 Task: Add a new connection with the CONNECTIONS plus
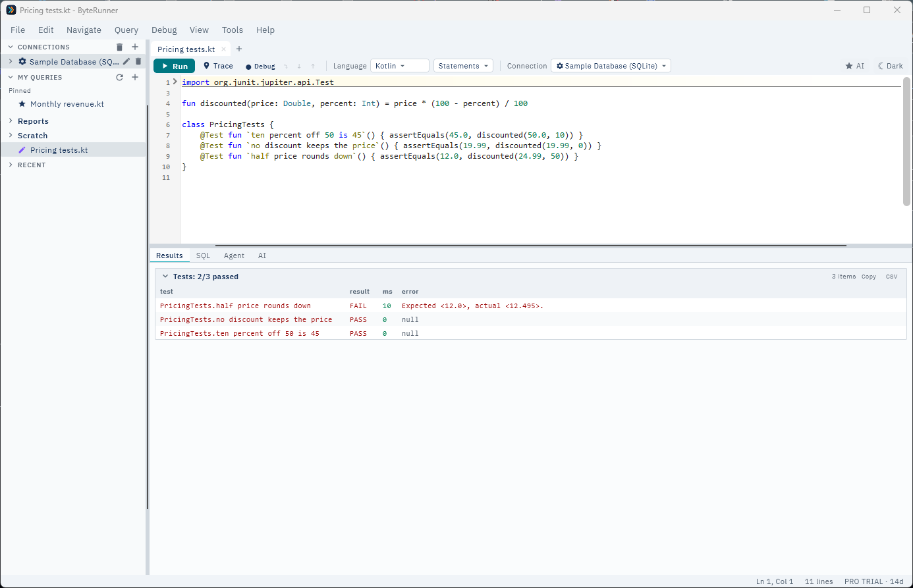pos(135,47)
